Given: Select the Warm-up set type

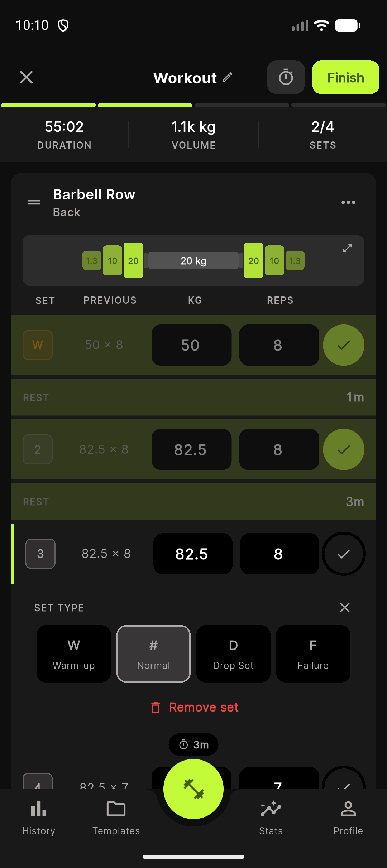Looking at the screenshot, I should (73, 654).
